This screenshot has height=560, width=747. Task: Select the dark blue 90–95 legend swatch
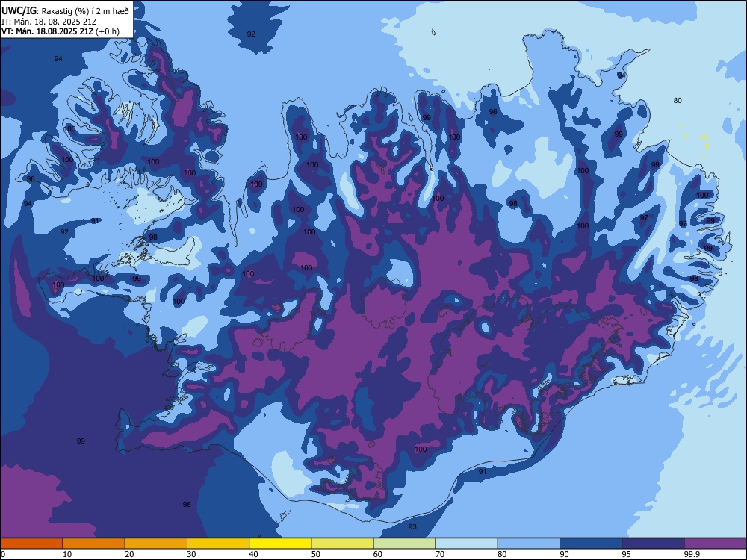click(591, 544)
